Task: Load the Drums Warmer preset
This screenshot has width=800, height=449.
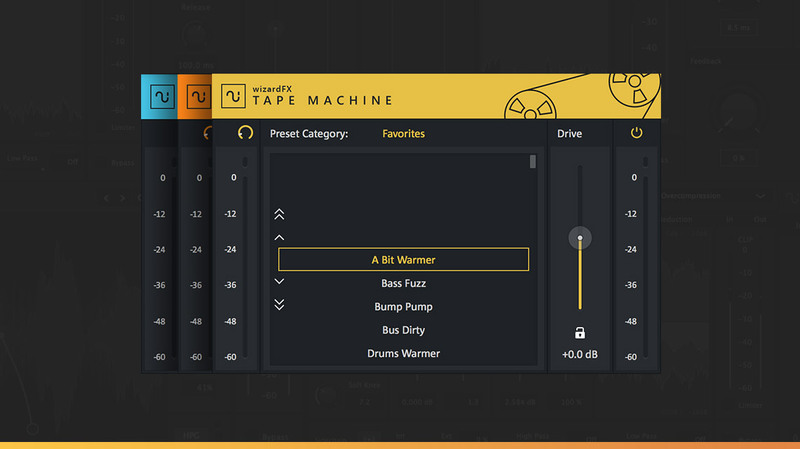Action: point(403,353)
